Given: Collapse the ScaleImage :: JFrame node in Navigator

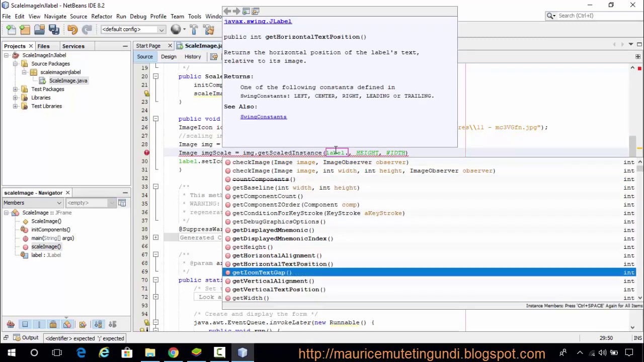Looking at the screenshot, I should click(7, 213).
